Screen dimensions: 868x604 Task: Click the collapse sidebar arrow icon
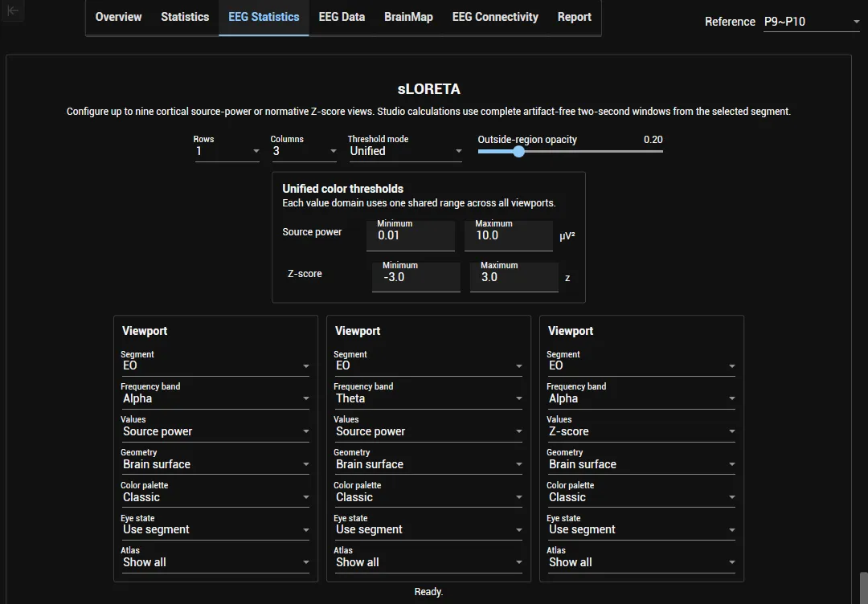point(12,10)
